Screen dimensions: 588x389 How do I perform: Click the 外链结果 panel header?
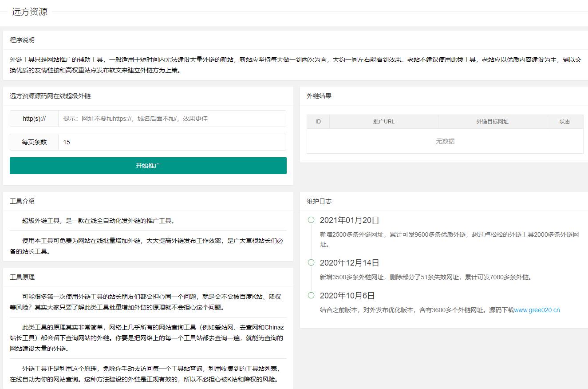pyautogui.click(x=319, y=96)
